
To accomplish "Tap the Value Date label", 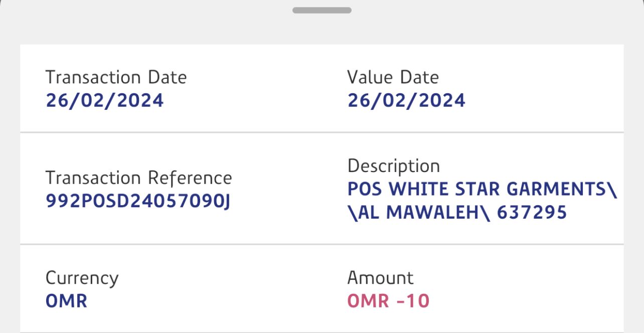I will point(393,77).
